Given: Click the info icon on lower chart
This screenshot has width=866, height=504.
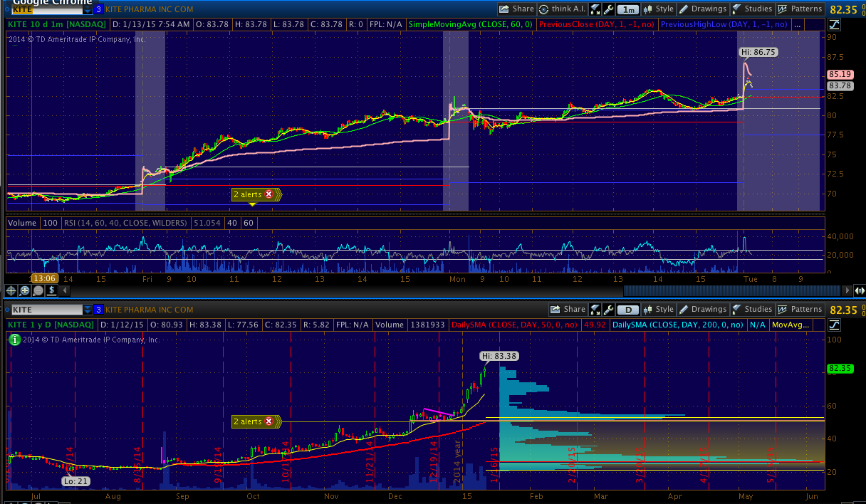Looking at the screenshot, I should [x=13, y=340].
